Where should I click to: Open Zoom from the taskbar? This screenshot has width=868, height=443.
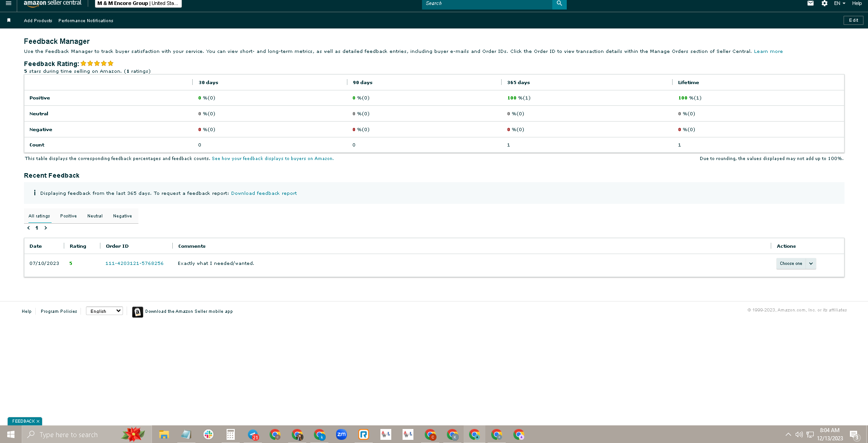click(x=342, y=434)
